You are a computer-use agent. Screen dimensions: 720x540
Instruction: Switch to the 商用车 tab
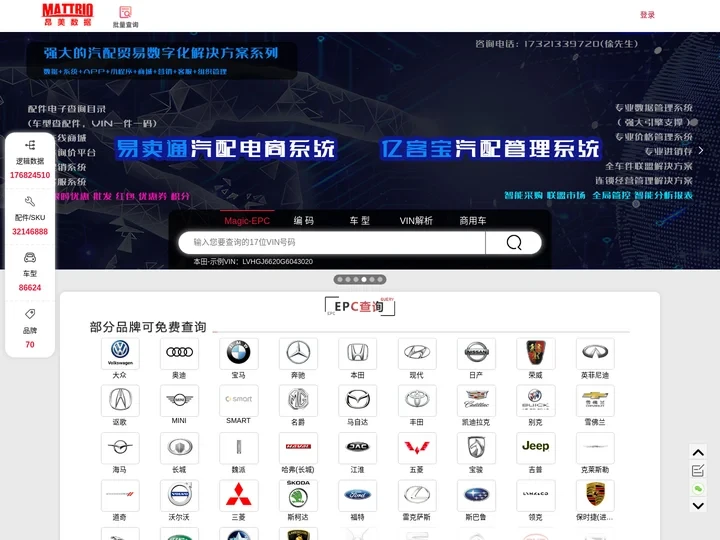(x=472, y=221)
